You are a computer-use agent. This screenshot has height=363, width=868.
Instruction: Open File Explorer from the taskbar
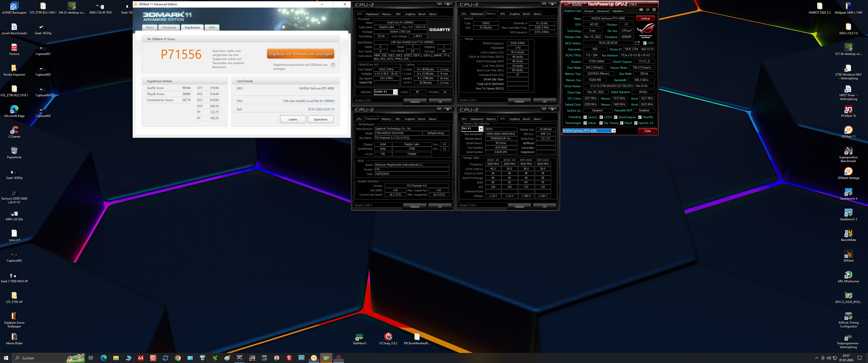point(116,358)
